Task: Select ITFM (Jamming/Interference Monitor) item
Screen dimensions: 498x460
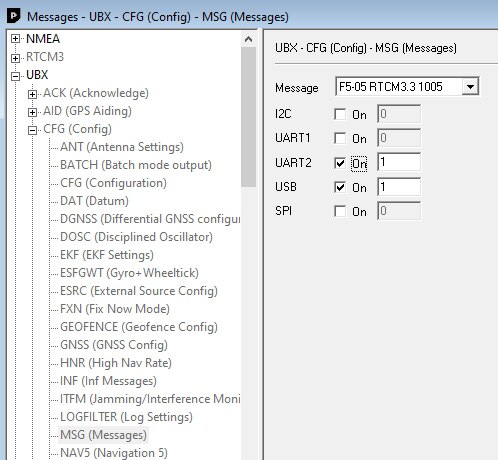Action: pyautogui.click(x=150, y=399)
